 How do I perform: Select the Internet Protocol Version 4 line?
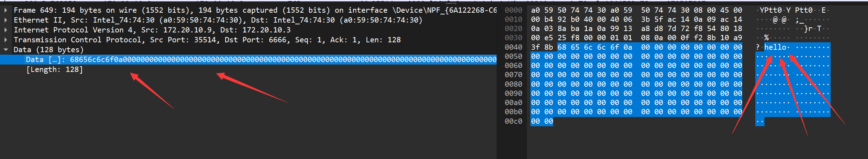[x=152, y=30]
